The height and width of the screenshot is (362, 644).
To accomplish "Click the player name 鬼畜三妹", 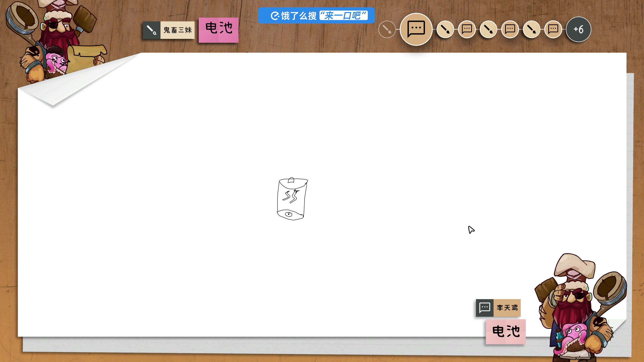I will [178, 30].
